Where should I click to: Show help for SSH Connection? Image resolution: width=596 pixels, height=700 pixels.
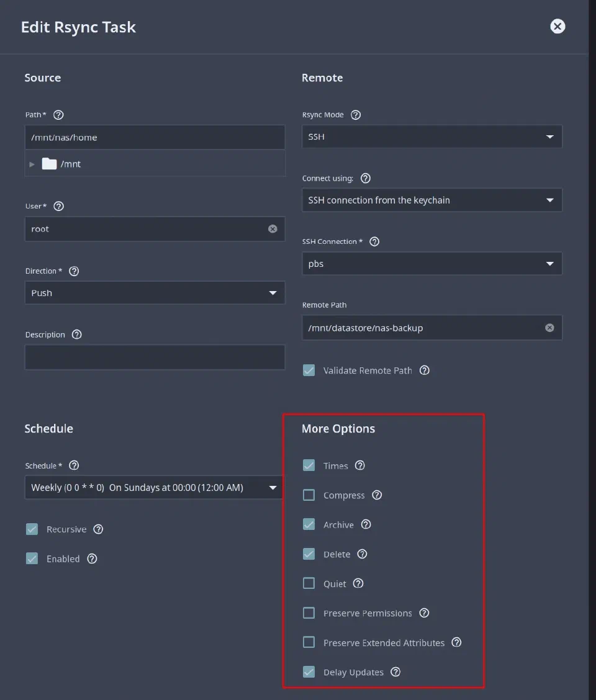[374, 241]
